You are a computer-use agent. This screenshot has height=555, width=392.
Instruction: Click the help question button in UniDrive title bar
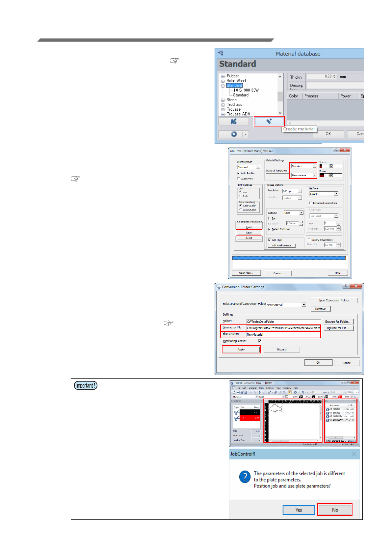pyautogui.click(x=336, y=150)
